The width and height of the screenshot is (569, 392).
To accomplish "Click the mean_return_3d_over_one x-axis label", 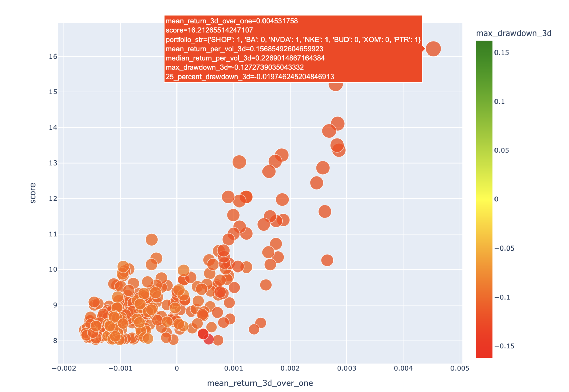I will [259, 383].
